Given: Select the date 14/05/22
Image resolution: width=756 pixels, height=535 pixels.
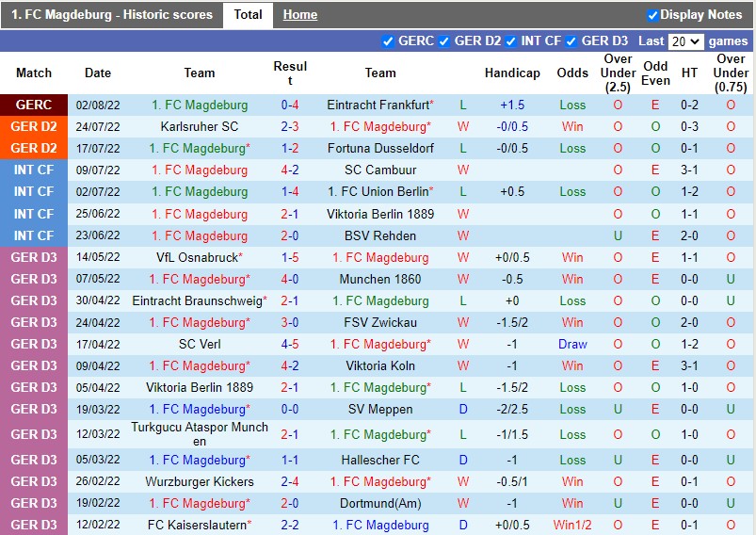Looking at the screenshot, I should (x=98, y=258).
